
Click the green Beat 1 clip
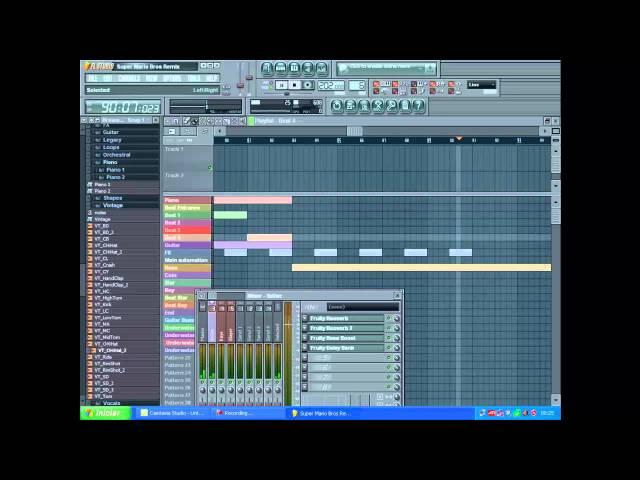pyautogui.click(x=230, y=215)
